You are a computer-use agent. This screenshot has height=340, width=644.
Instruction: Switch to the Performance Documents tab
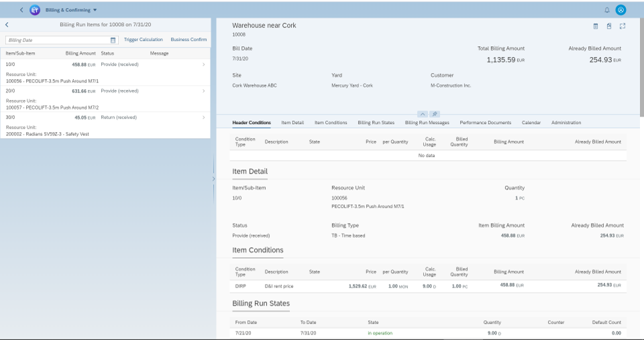(x=485, y=123)
